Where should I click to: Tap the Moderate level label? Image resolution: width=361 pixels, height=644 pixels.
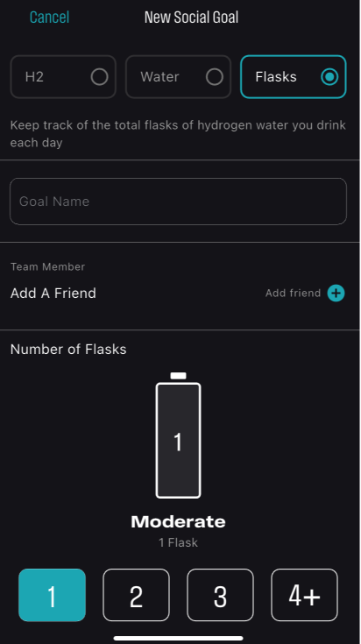pyautogui.click(x=178, y=522)
